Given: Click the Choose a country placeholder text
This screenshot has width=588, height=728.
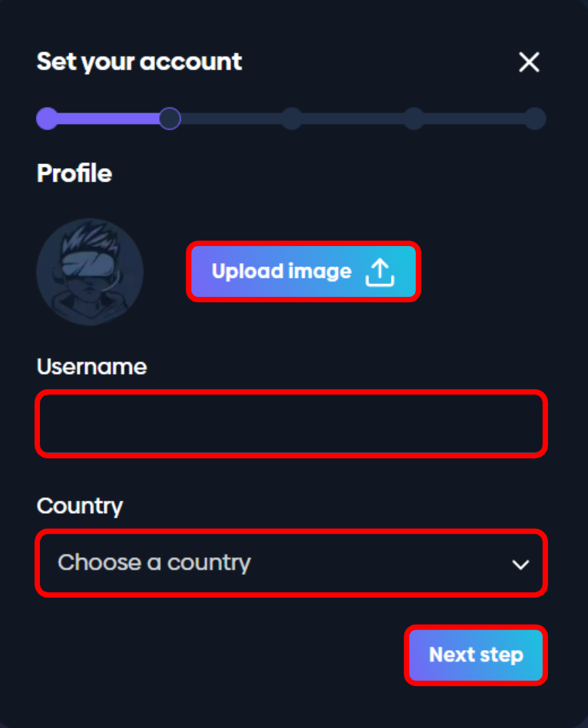Looking at the screenshot, I should 154,563.
